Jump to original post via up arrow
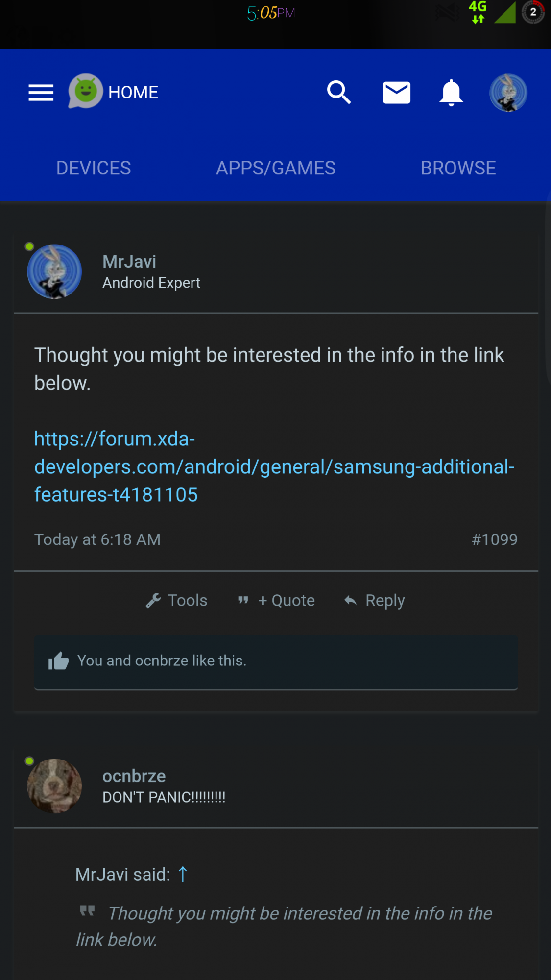The width and height of the screenshot is (551, 980). [183, 874]
